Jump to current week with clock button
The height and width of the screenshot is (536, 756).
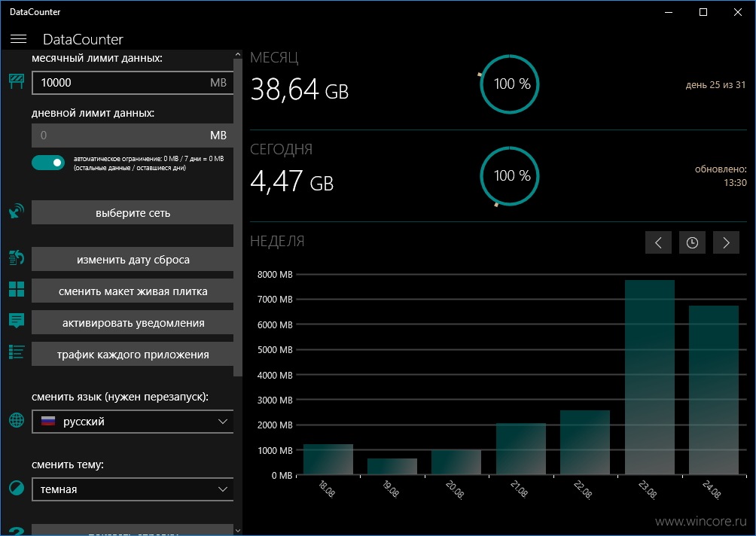[x=692, y=242]
